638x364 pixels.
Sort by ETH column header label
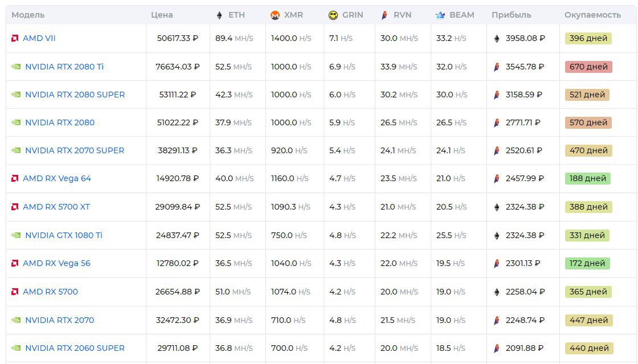pyautogui.click(x=236, y=15)
